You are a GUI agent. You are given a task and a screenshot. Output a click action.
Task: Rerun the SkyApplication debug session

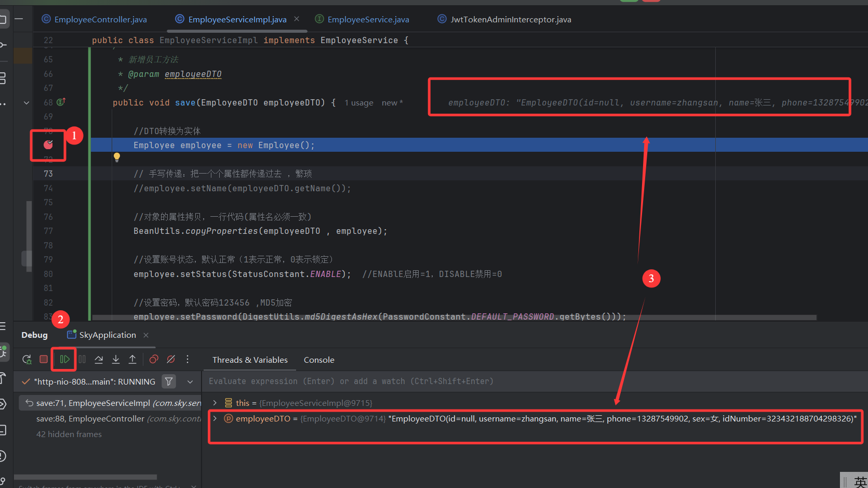click(26, 359)
